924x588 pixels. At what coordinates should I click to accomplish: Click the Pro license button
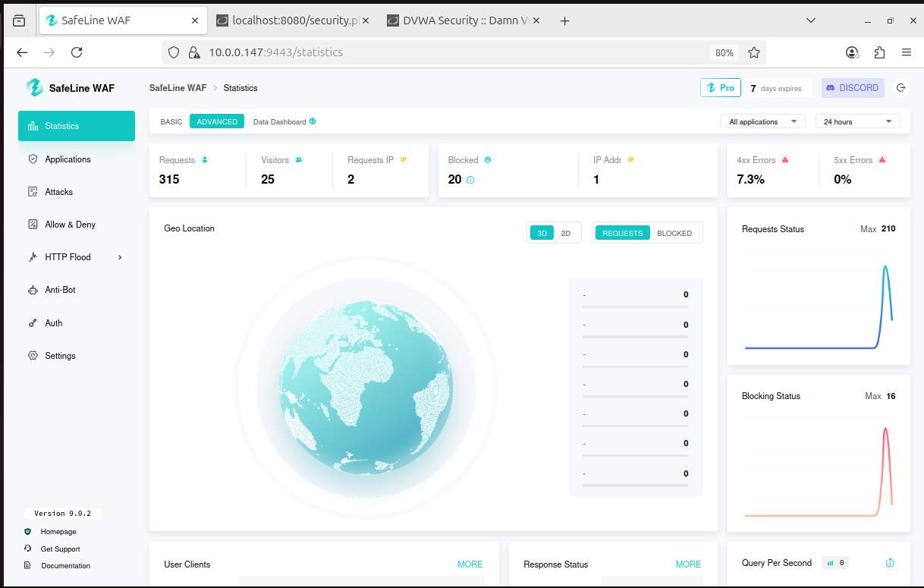tap(721, 88)
